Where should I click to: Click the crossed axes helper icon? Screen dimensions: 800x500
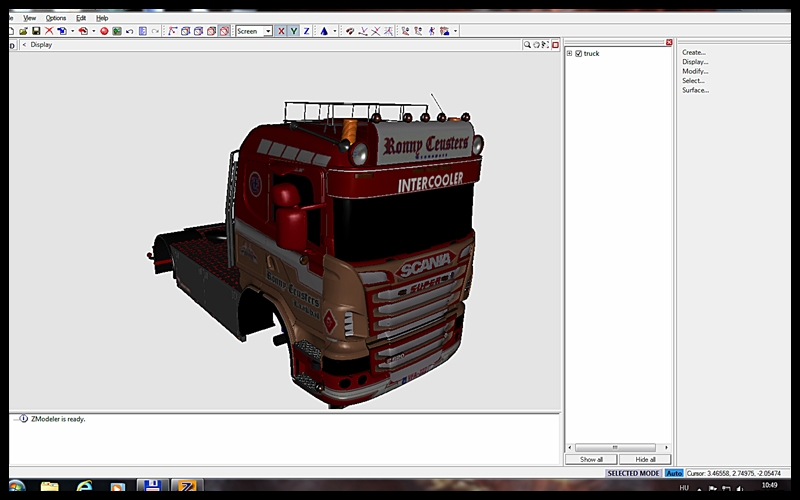coord(376,31)
